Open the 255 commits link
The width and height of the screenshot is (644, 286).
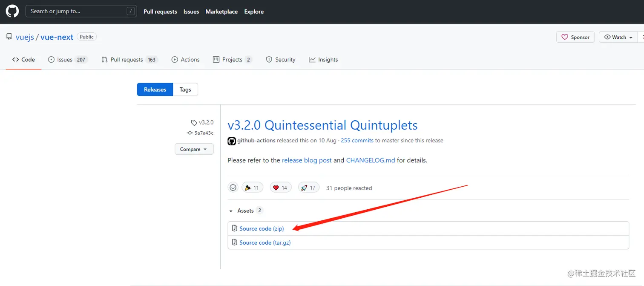[357, 141]
